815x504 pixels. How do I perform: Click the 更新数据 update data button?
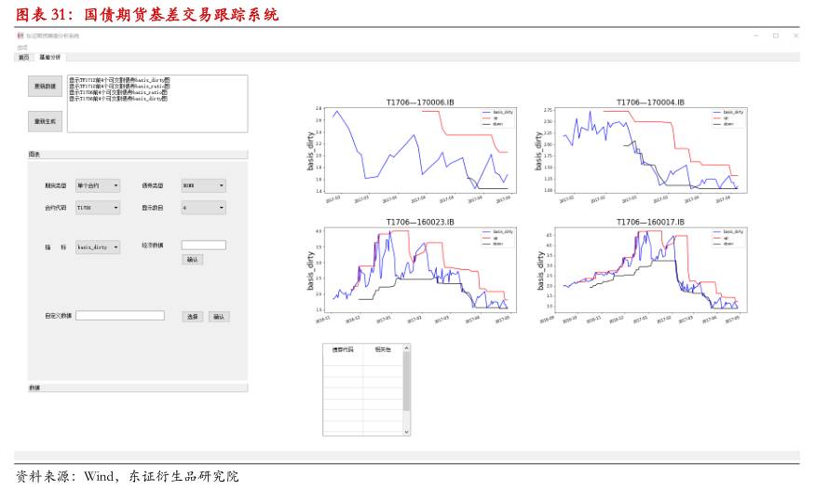[46, 87]
